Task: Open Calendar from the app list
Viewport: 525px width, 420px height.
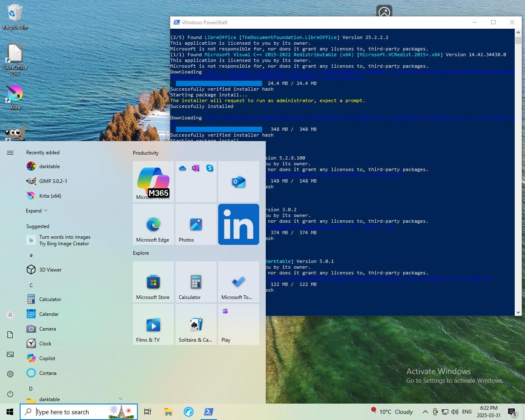Action: tap(74, 314)
